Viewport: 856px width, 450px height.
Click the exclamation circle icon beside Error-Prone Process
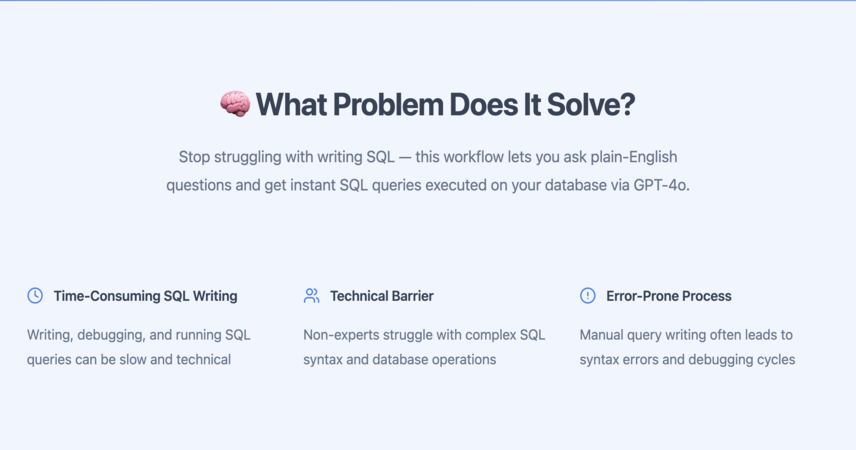click(587, 295)
